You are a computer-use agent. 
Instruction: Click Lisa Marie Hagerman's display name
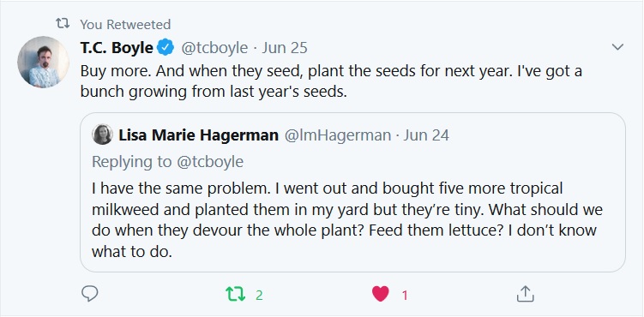pyautogui.click(x=198, y=135)
